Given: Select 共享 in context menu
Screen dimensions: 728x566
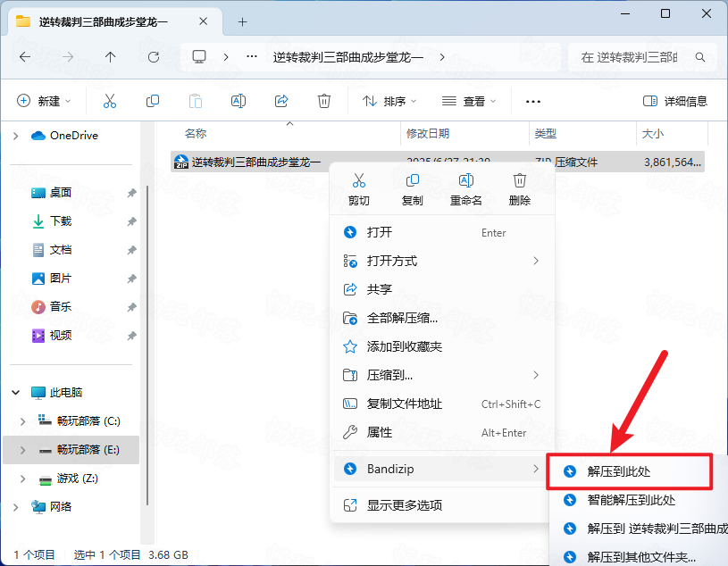Looking at the screenshot, I should (442, 289).
